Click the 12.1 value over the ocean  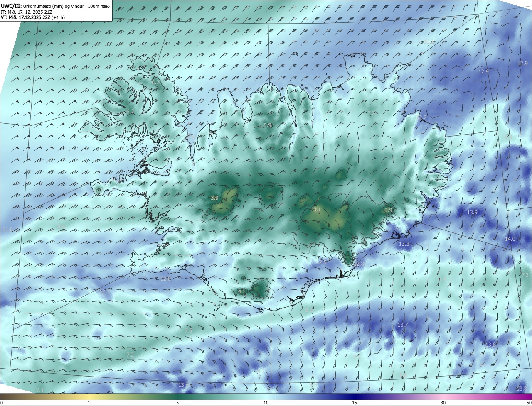[105, 292]
